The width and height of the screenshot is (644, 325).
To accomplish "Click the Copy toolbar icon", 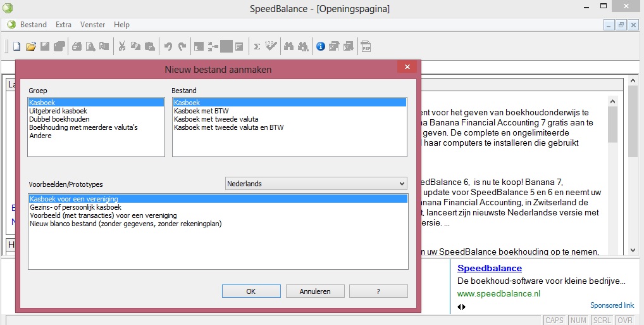I will [x=135, y=46].
